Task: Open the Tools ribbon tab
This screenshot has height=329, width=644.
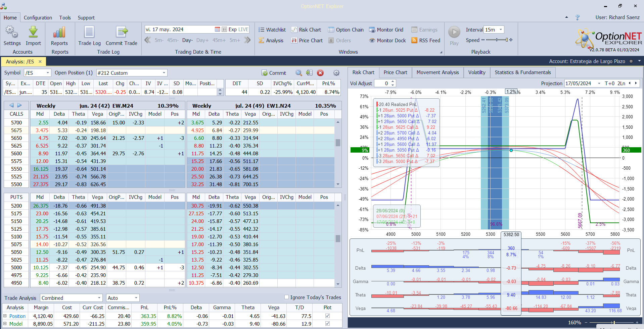Action: 65,17
